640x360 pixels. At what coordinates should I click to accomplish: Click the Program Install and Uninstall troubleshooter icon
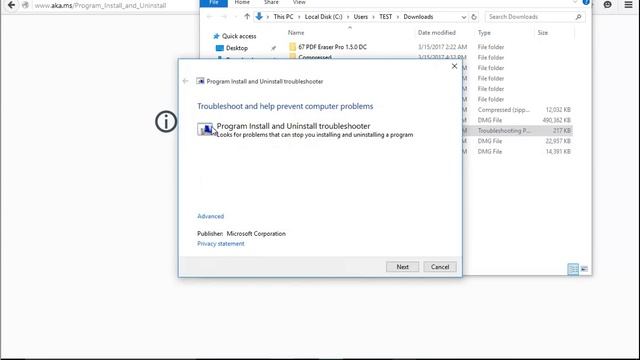point(205,129)
